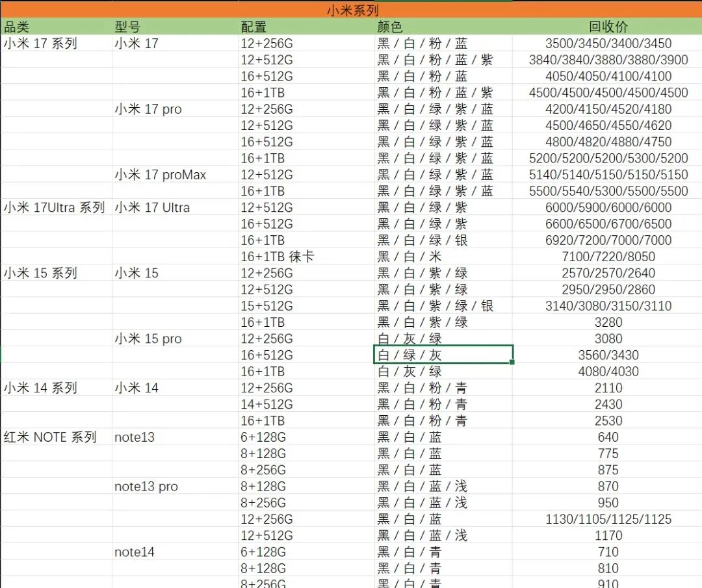Click model cell '小米 15 pro'
The width and height of the screenshot is (702, 588).
175,339
